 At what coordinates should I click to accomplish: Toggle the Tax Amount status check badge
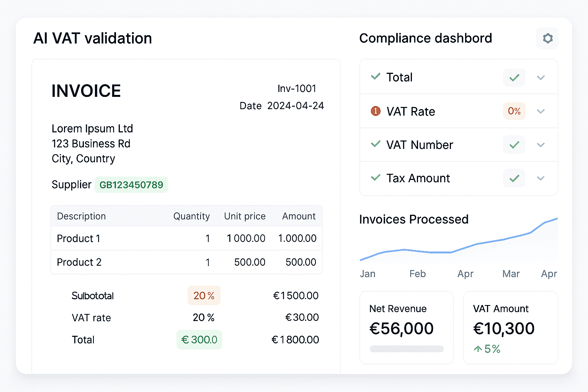tap(514, 178)
